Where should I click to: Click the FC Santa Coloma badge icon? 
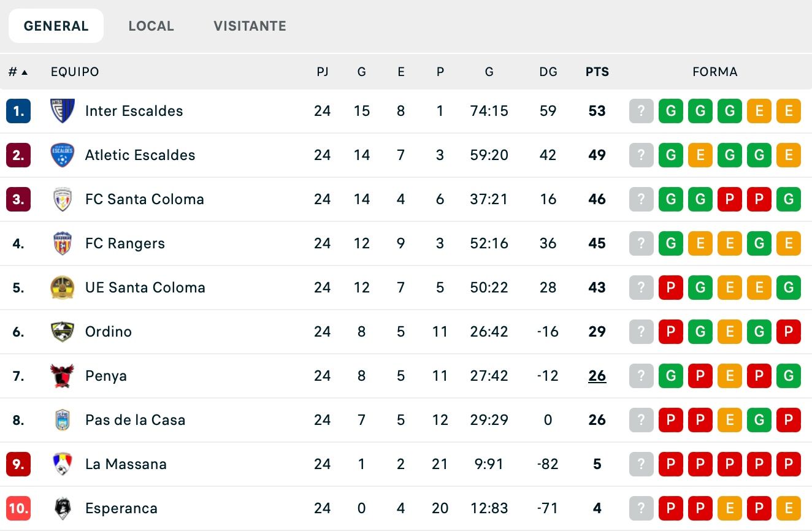click(62, 199)
